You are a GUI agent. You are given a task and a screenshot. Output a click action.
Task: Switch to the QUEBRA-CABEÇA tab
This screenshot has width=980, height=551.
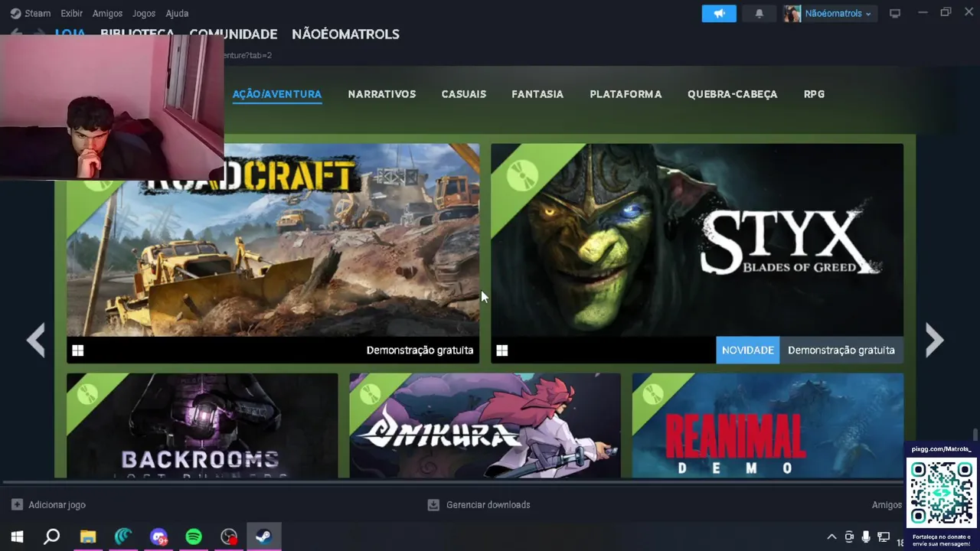coord(733,94)
